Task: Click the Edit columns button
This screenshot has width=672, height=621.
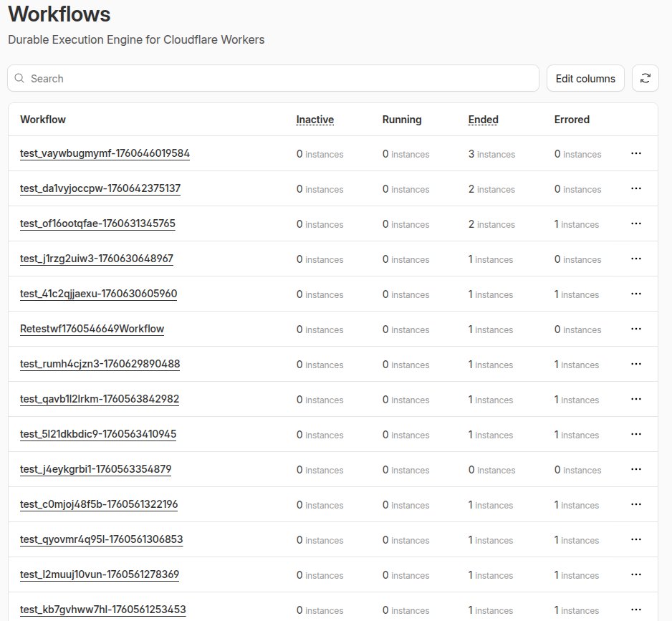Action: point(585,78)
